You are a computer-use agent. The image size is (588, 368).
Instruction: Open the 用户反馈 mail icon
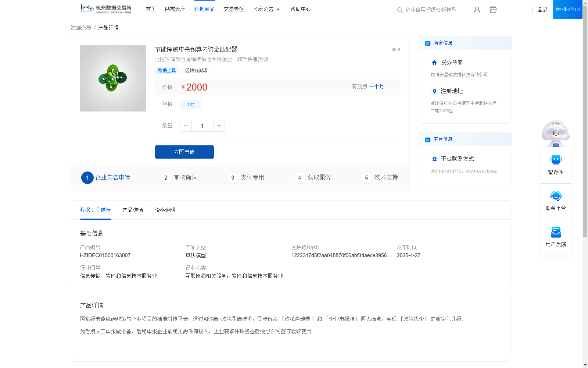click(x=556, y=232)
